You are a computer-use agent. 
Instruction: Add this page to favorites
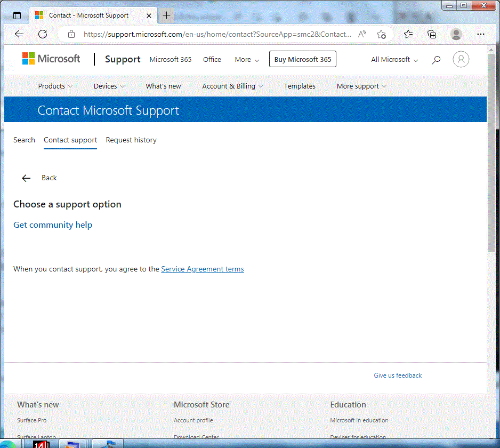coord(381,34)
